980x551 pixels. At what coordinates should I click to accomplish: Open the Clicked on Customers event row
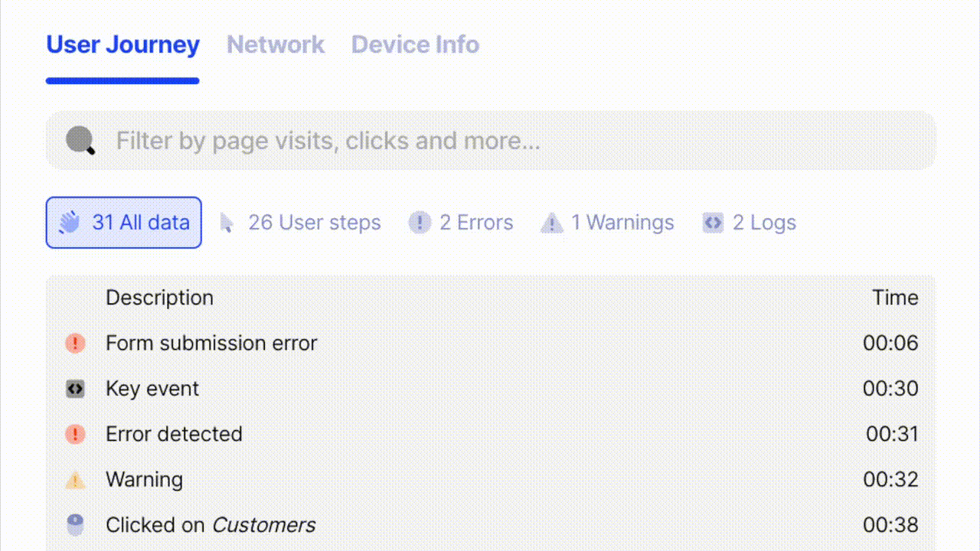pyautogui.click(x=211, y=525)
